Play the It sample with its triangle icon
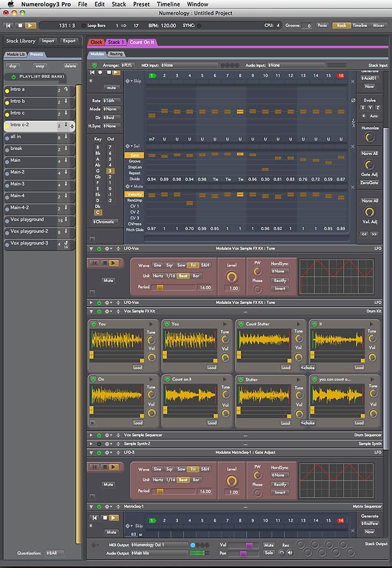This screenshot has width=392, height=568. tap(371, 324)
